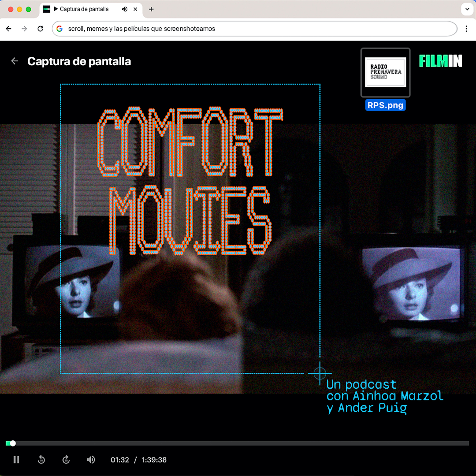Minimize the window with yellow button

[20, 9]
